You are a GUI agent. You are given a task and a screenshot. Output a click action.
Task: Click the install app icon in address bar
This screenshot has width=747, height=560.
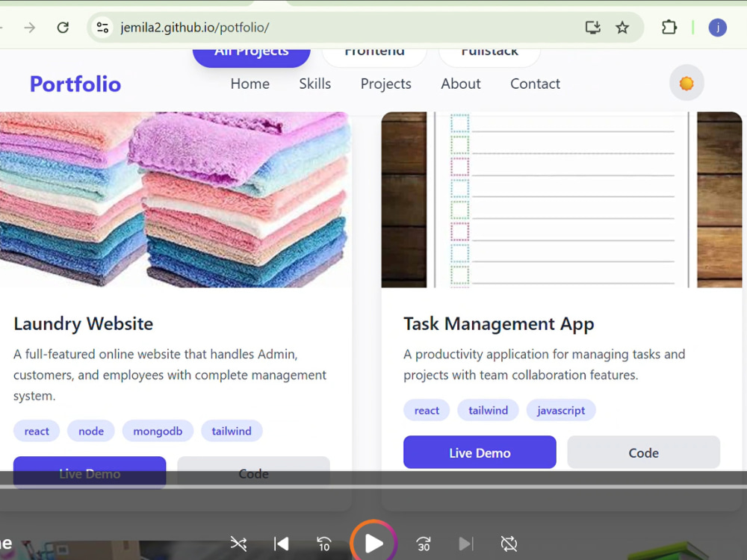click(x=592, y=28)
